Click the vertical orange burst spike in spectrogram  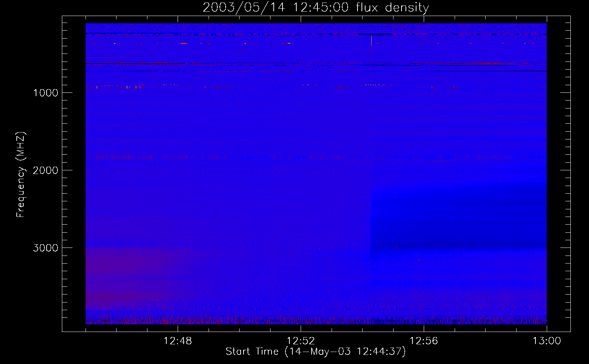(371, 50)
